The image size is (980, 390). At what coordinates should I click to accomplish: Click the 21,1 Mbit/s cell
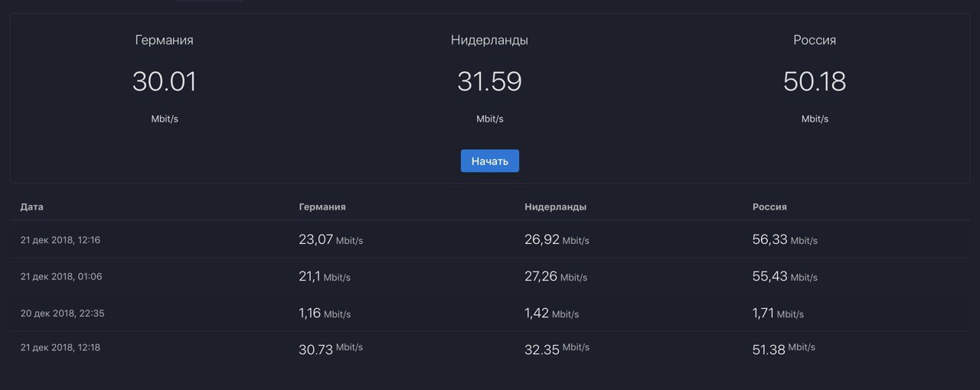click(325, 276)
